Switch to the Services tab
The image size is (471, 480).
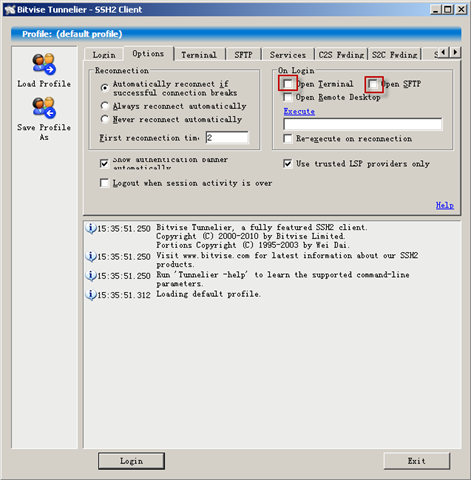(288, 55)
